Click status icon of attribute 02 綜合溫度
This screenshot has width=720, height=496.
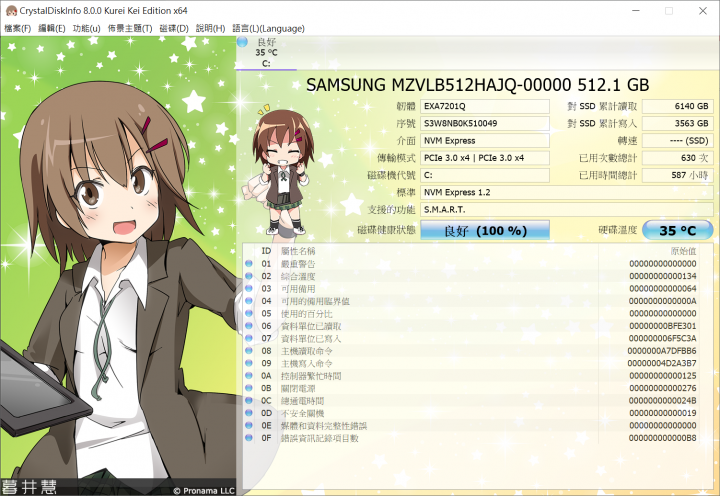click(x=249, y=276)
